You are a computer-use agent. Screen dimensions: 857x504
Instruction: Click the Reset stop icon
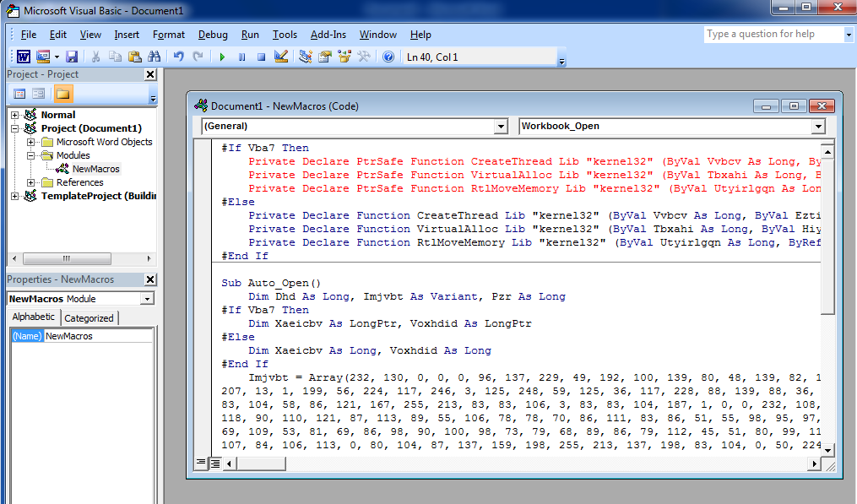tap(261, 57)
